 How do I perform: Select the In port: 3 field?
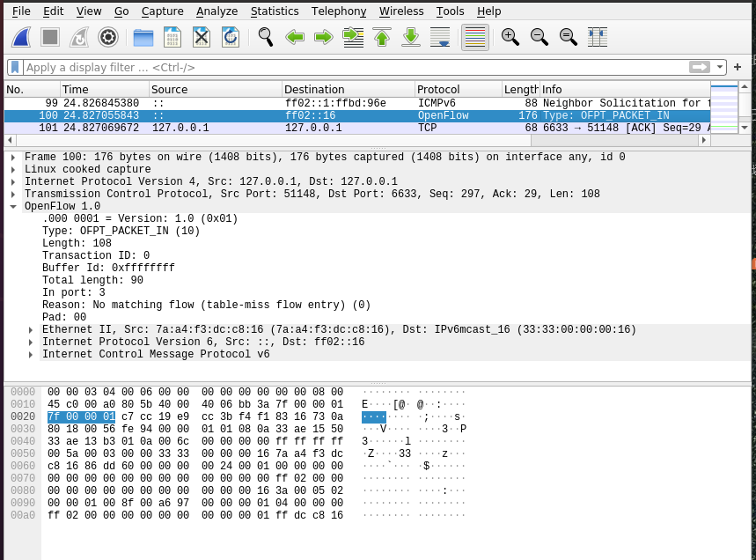click(74, 293)
